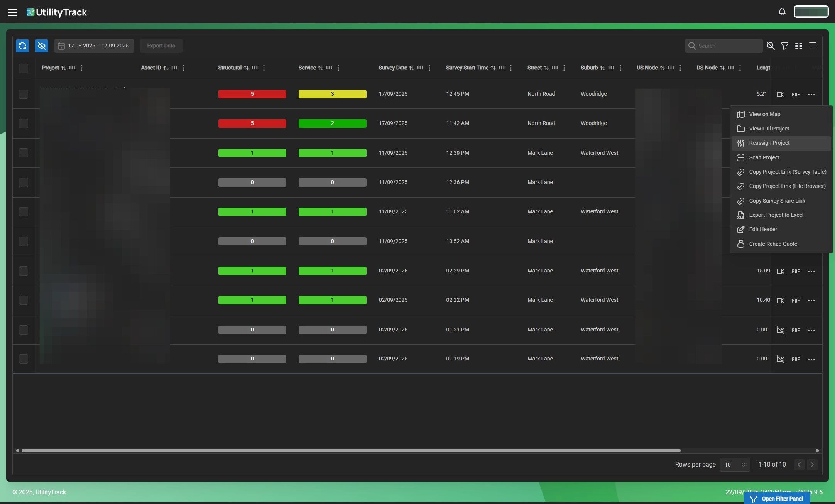Tick the select-all checkbox in header
The image size is (835, 504).
click(x=24, y=68)
